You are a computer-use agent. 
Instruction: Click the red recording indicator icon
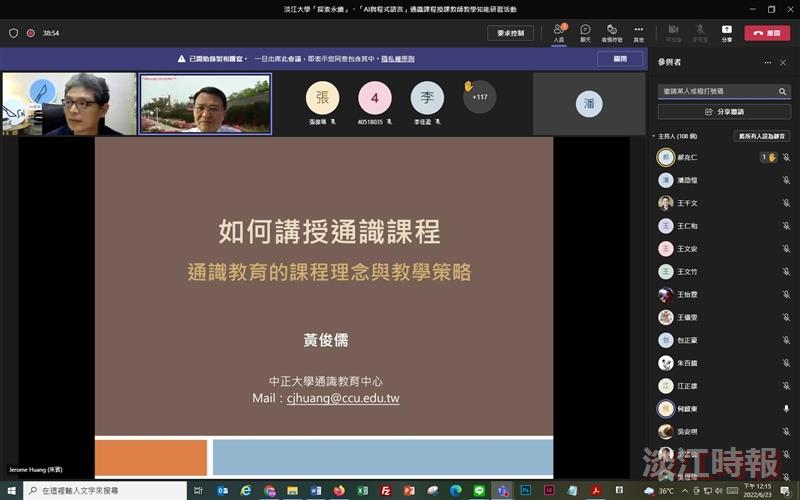pyautogui.click(x=31, y=33)
